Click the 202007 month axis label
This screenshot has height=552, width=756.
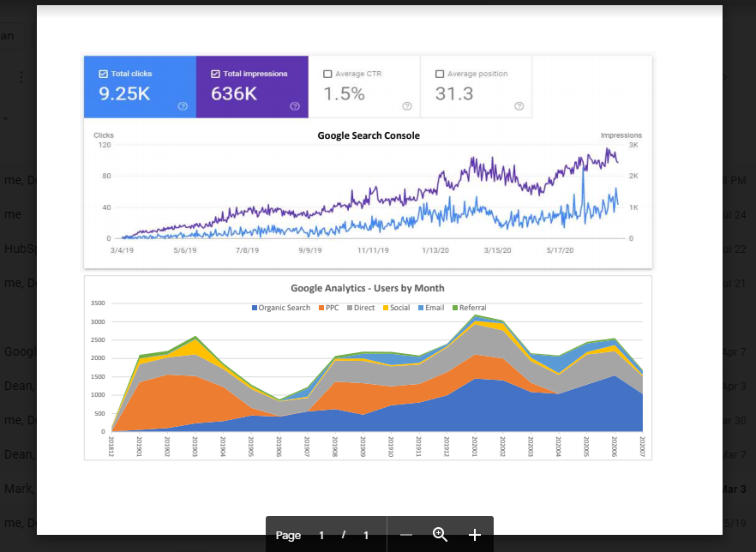[x=642, y=447]
